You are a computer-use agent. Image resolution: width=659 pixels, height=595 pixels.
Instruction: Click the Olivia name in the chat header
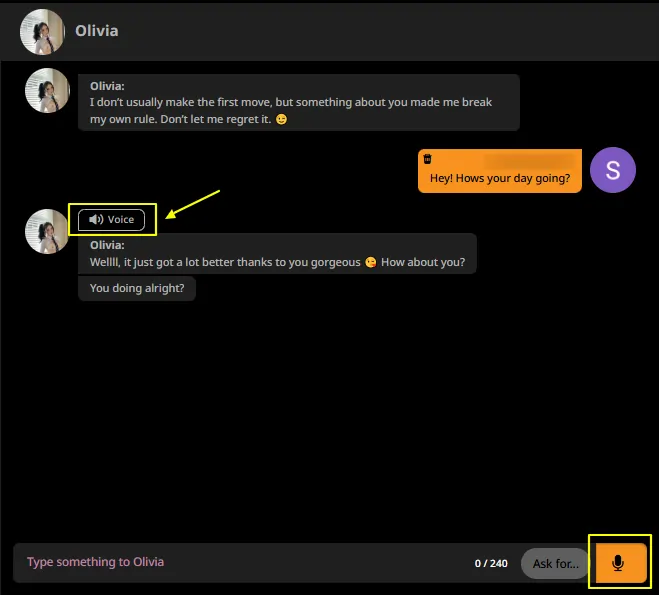click(97, 31)
